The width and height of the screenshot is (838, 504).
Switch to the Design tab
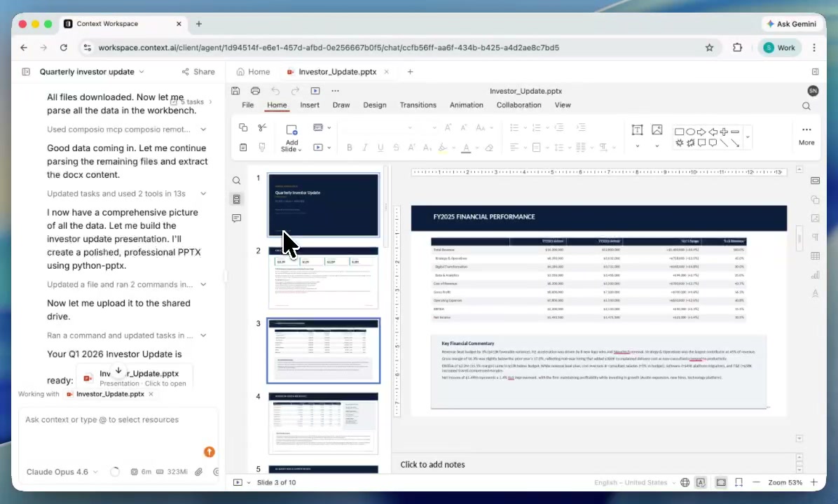(x=375, y=105)
